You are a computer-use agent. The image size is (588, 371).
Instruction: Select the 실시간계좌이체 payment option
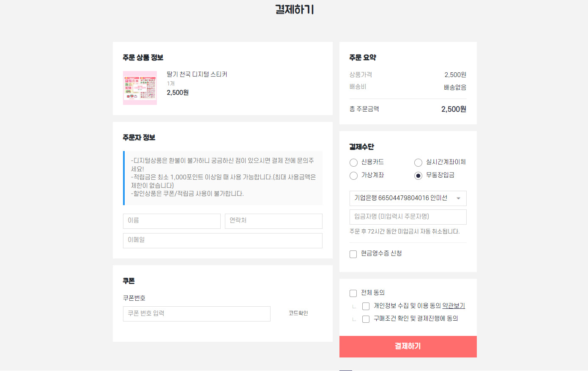pos(418,162)
